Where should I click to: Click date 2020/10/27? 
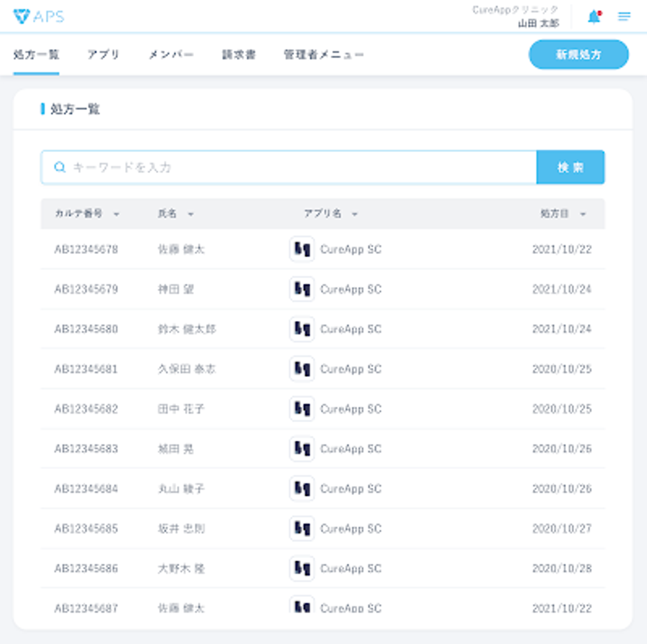562,529
